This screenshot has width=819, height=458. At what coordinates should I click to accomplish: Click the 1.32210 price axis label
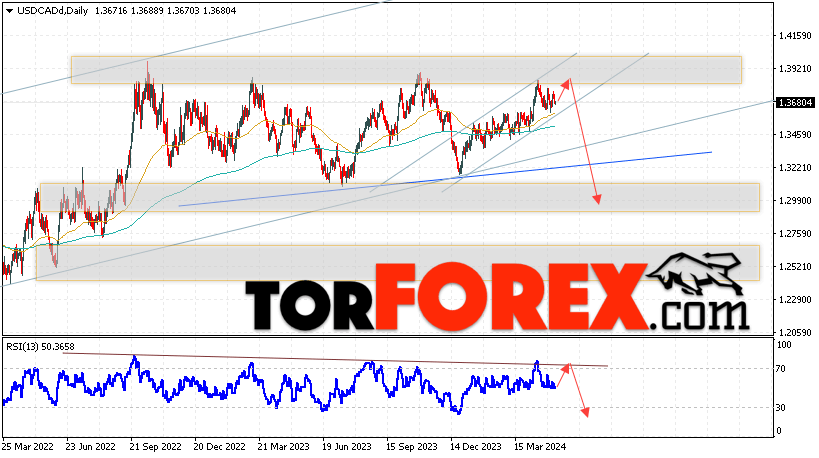(x=795, y=168)
